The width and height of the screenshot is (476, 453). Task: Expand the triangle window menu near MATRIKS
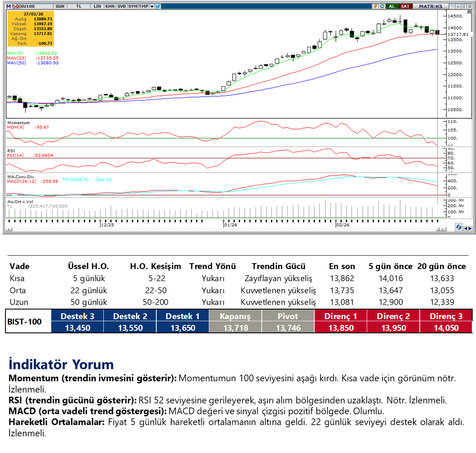pyautogui.click(x=451, y=6)
